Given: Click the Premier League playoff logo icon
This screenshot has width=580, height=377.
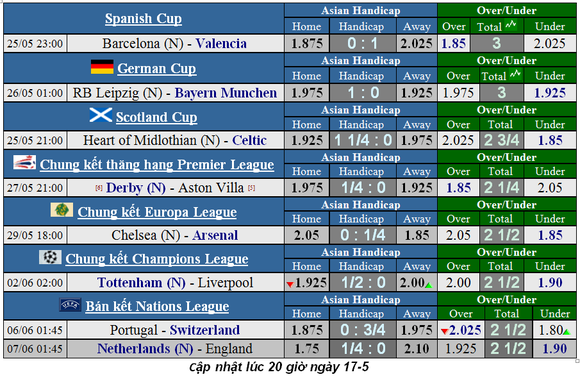Looking at the screenshot, I should click(x=25, y=162).
